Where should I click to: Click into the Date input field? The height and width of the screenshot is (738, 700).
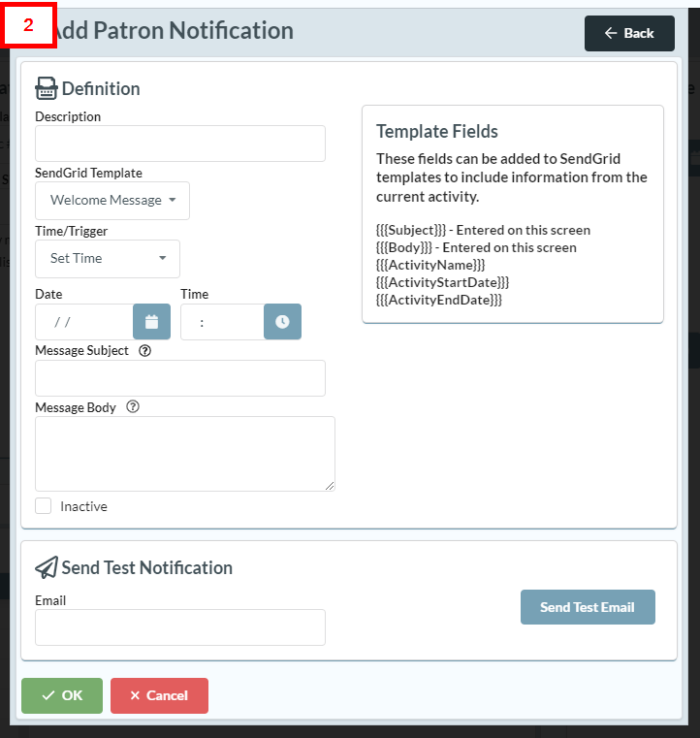click(x=84, y=322)
